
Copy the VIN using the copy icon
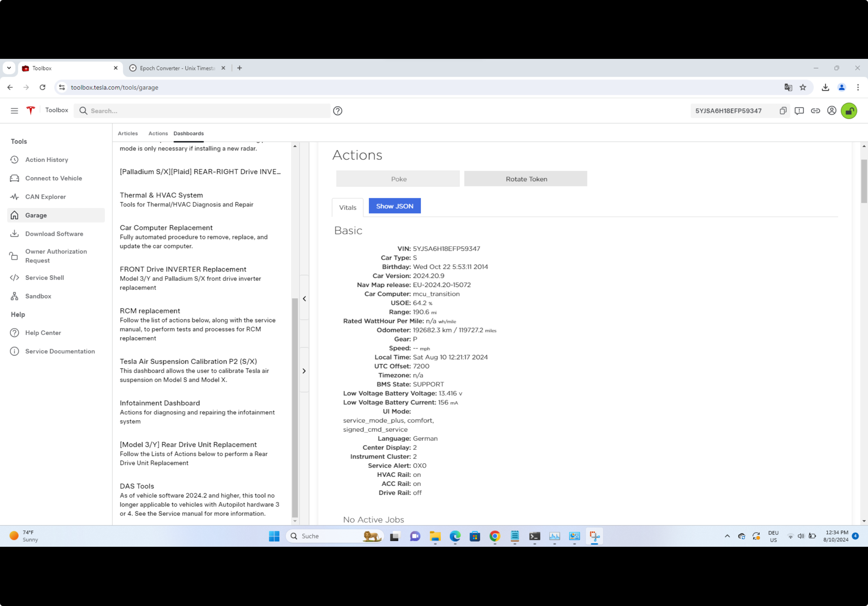(x=783, y=111)
